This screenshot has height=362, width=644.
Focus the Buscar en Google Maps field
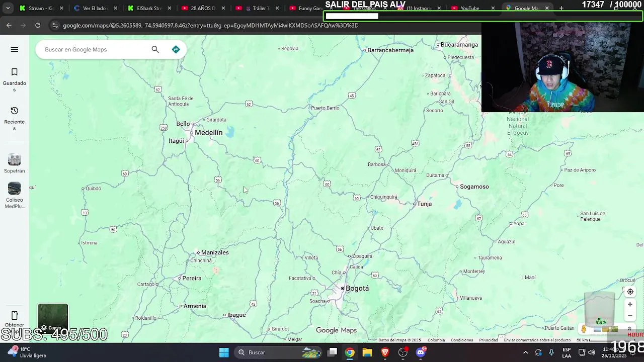point(96,49)
